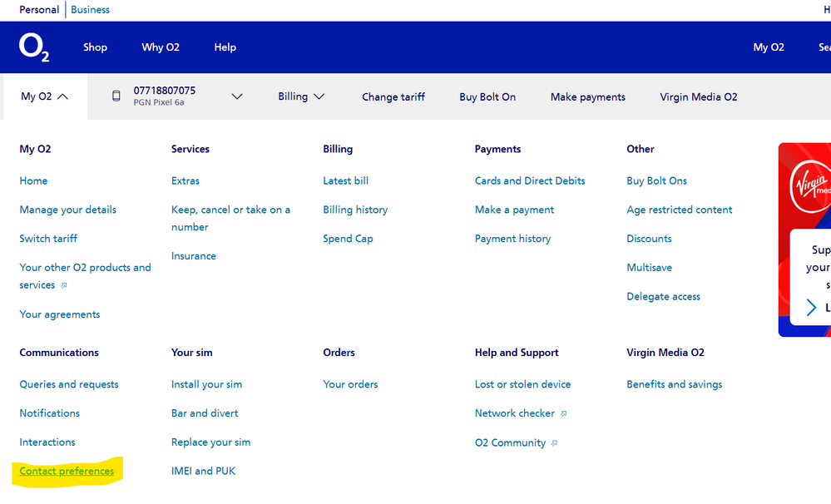View Your orders

point(350,384)
